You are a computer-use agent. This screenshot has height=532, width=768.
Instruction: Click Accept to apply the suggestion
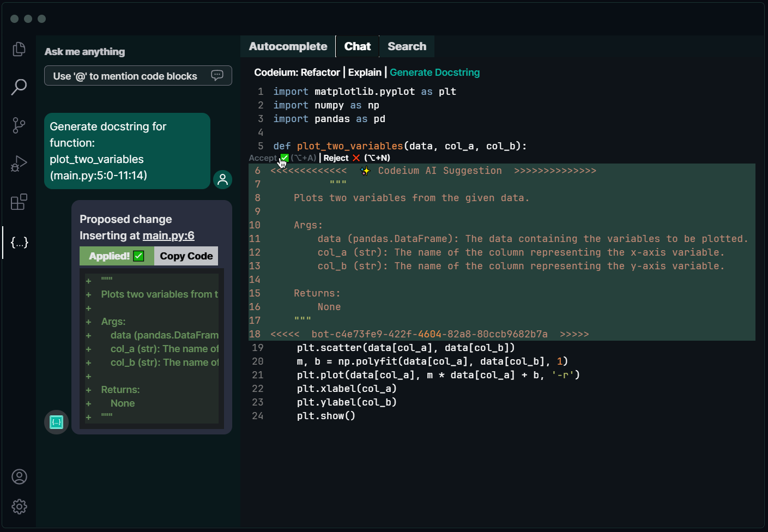click(263, 158)
